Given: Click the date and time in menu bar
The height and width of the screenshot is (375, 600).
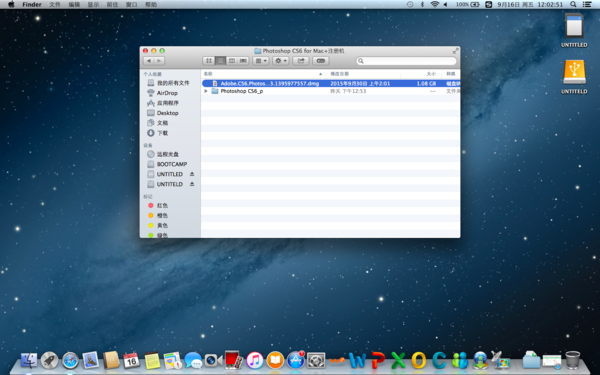Looking at the screenshot, I should click(530, 5).
